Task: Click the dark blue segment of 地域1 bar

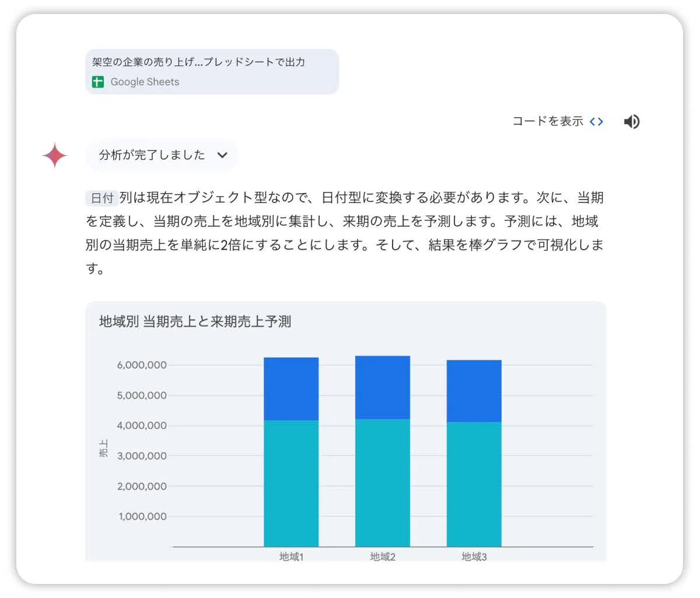Action: coord(291,389)
